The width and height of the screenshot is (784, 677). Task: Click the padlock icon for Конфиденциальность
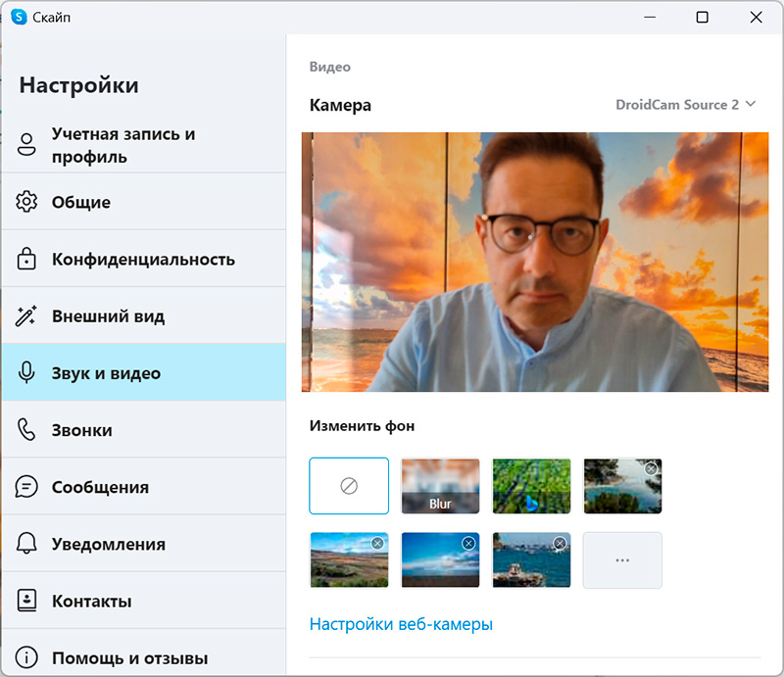pos(26,260)
